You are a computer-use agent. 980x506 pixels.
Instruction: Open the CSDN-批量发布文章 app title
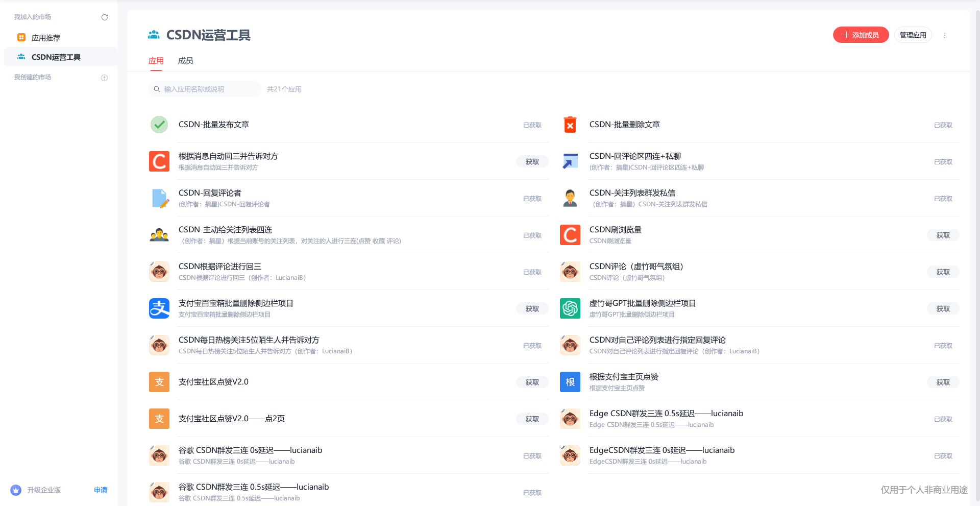pyautogui.click(x=214, y=125)
